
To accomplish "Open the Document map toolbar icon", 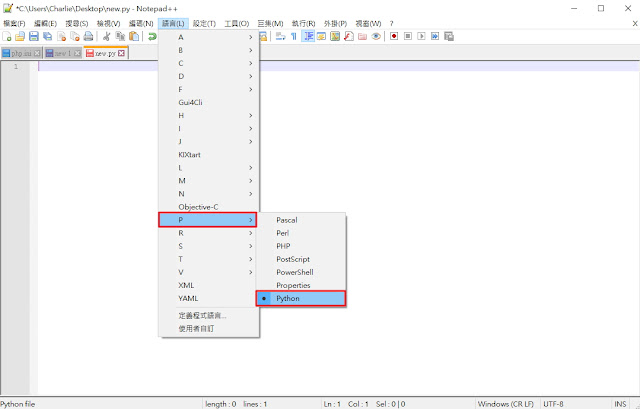I will point(335,36).
